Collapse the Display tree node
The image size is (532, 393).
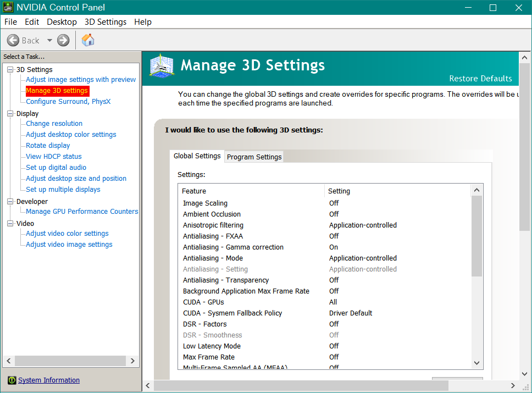(10, 114)
